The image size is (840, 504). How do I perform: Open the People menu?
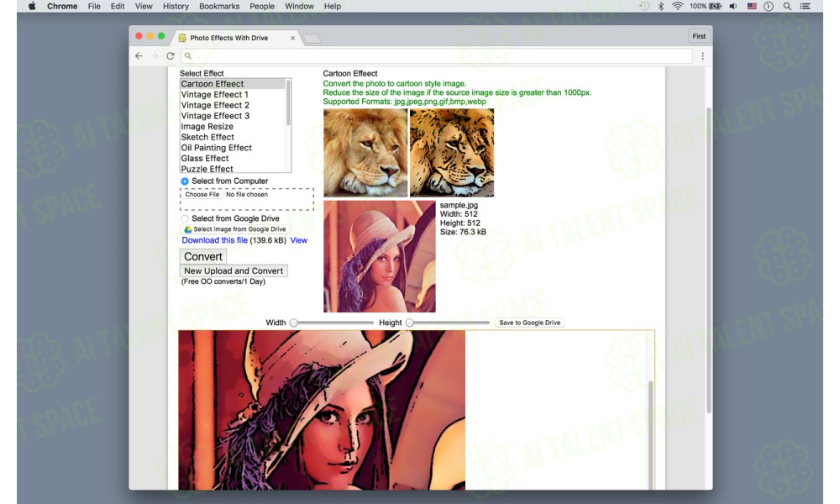tap(262, 7)
